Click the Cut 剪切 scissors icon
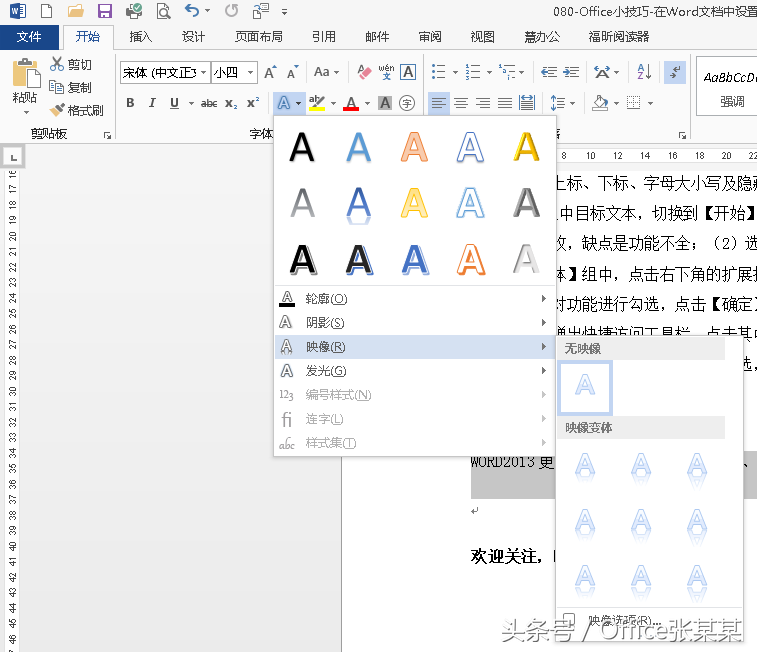Image resolution: width=757 pixels, height=652 pixels. point(58,65)
